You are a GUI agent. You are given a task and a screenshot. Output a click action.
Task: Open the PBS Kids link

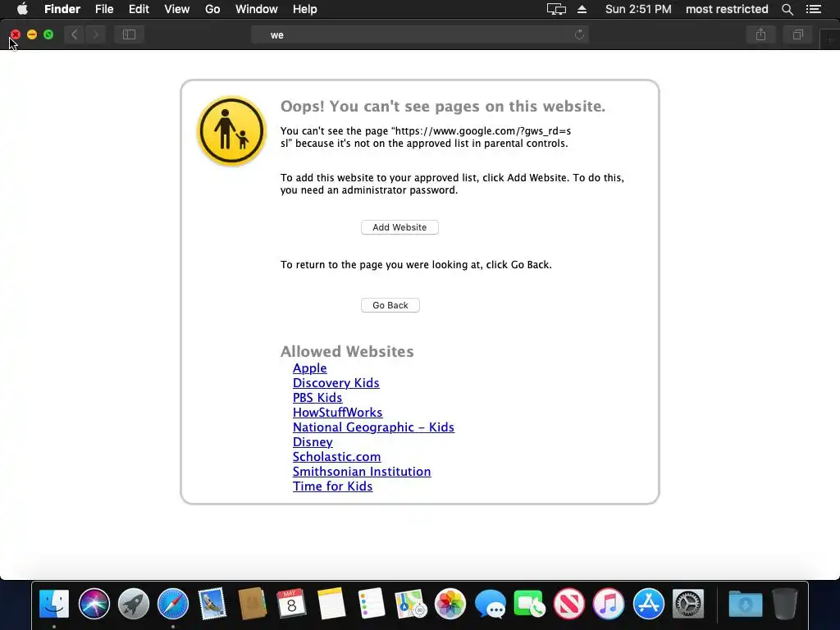(317, 398)
